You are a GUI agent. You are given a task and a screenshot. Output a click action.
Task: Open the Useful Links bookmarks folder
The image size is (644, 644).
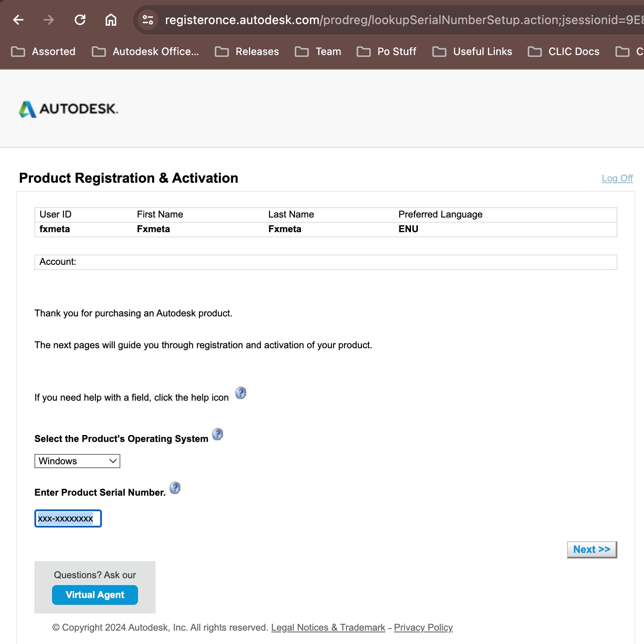(472, 52)
